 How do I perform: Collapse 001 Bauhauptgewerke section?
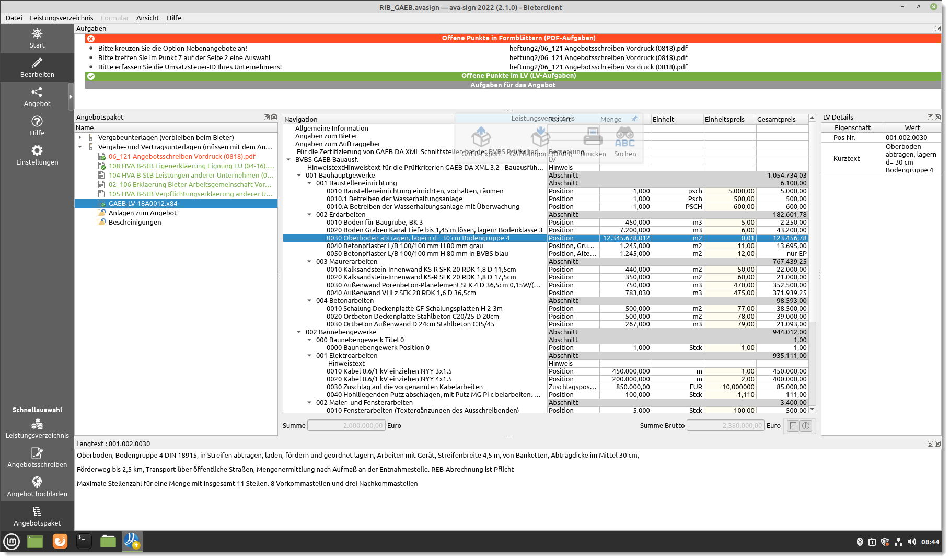click(299, 176)
